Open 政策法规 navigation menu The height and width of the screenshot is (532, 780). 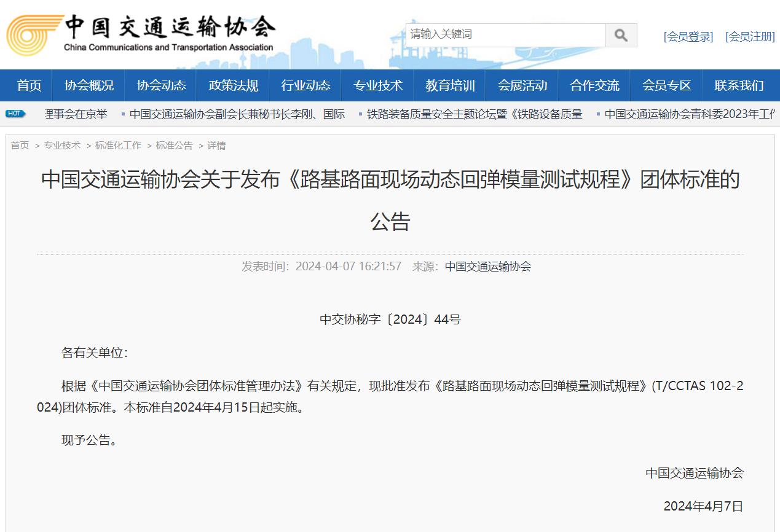234,85
